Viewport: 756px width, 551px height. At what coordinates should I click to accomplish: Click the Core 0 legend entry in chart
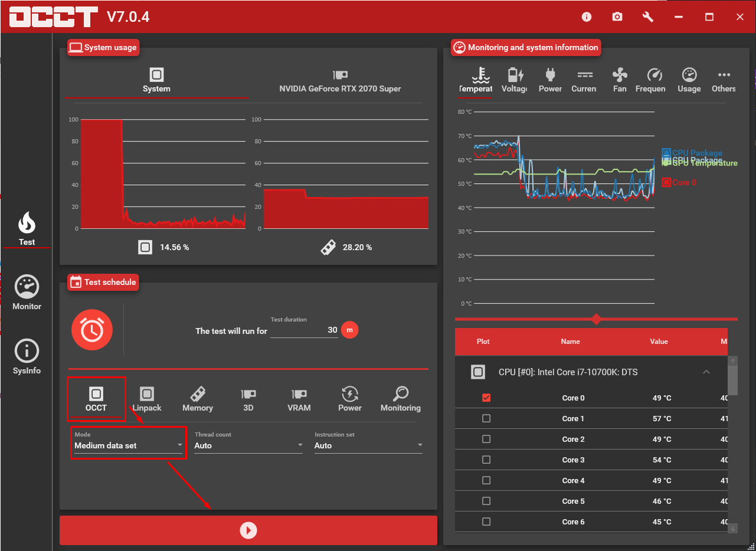coord(680,182)
